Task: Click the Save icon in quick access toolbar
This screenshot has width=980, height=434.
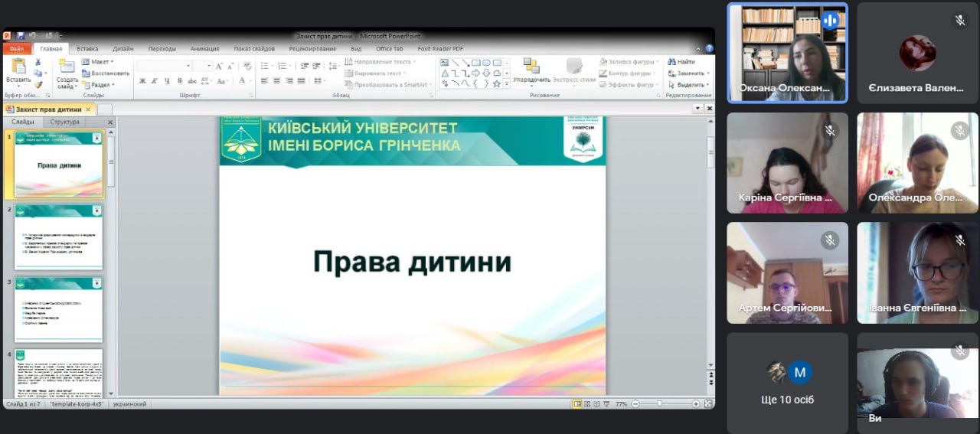Action: pos(20,36)
